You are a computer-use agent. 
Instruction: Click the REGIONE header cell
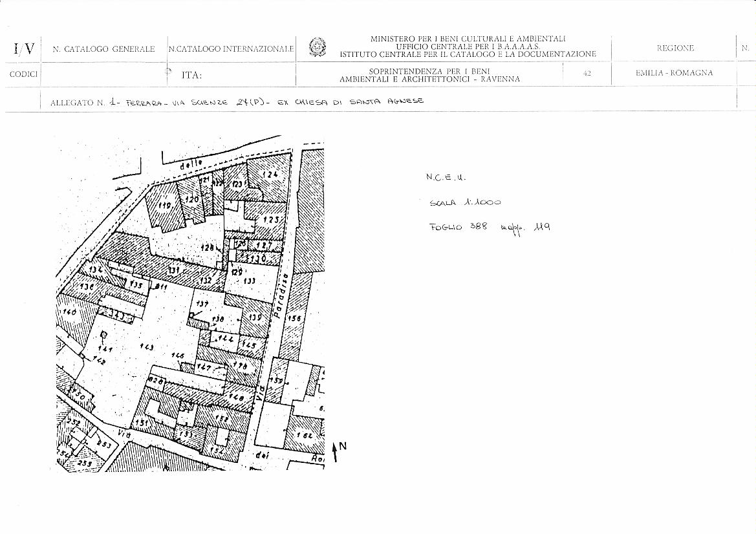click(x=675, y=48)
